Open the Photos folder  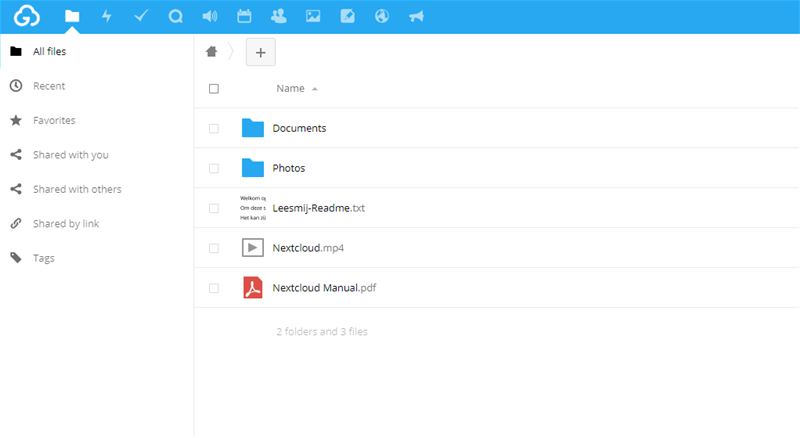point(289,168)
